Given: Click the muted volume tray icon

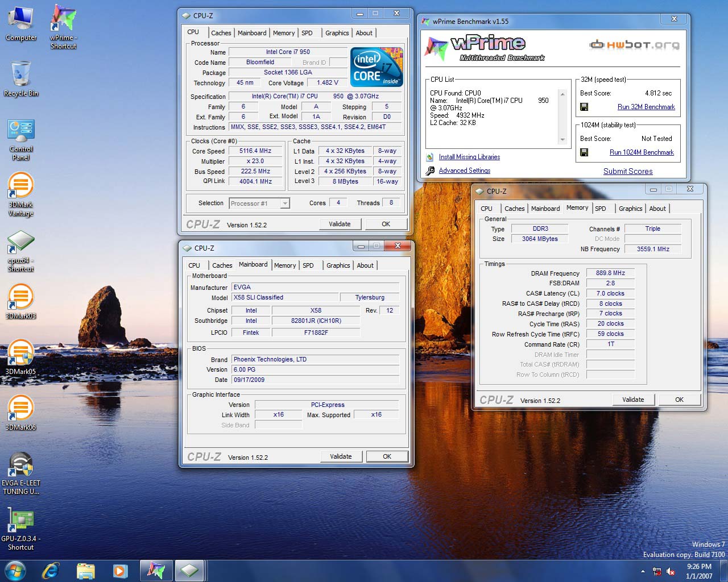Looking at the screenshot, I should (671, 571).
